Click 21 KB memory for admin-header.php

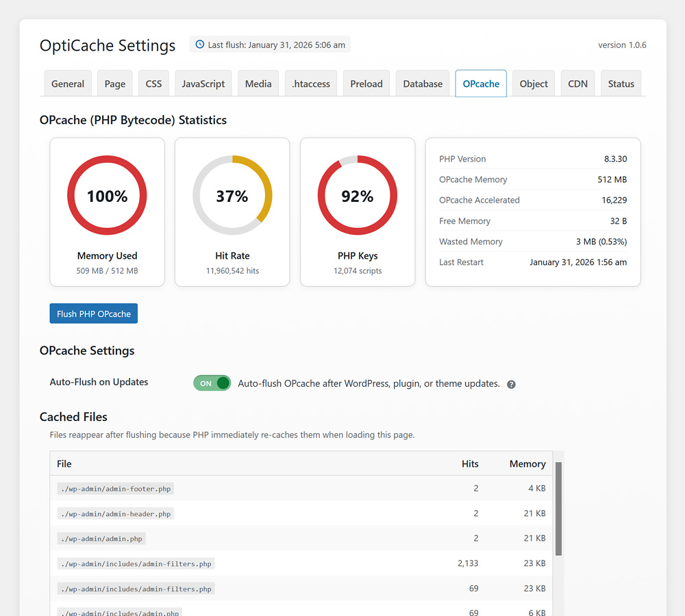coord(535,513)
